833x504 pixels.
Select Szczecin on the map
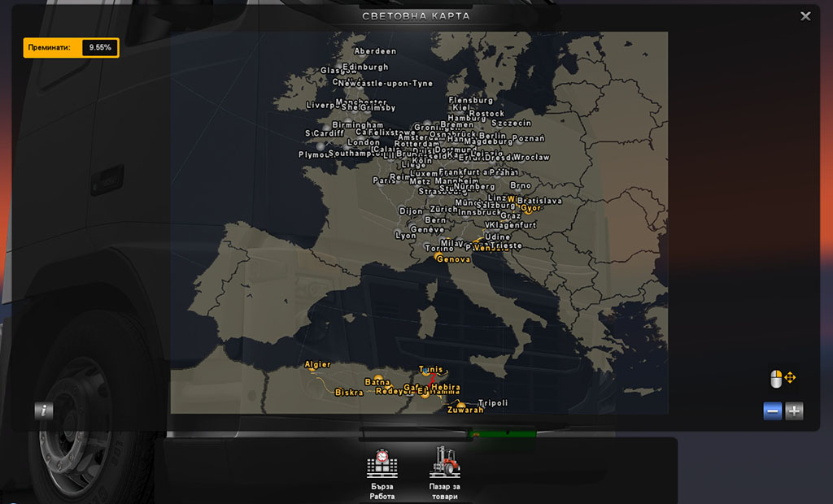pos(511,124)
